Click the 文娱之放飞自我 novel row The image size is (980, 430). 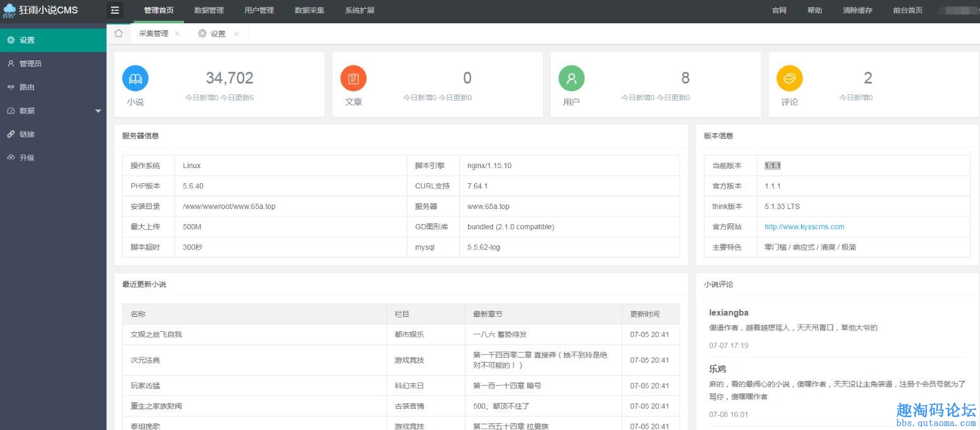pos(156,334)
